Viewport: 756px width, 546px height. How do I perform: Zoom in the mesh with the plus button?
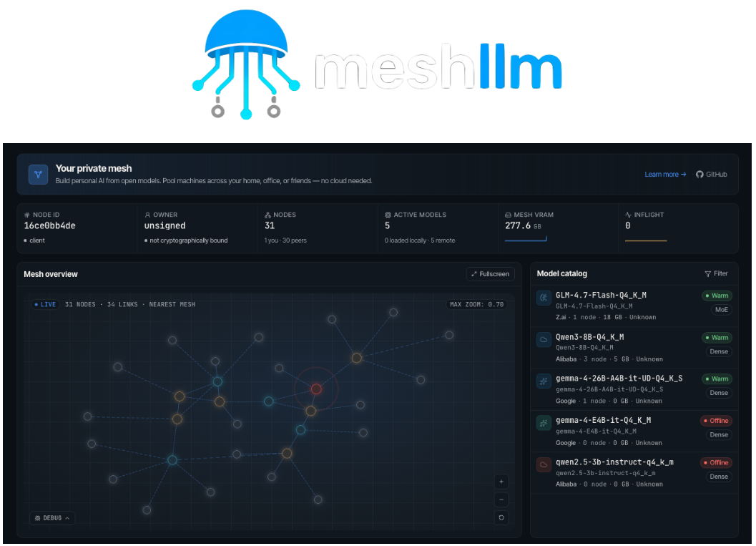501,482
